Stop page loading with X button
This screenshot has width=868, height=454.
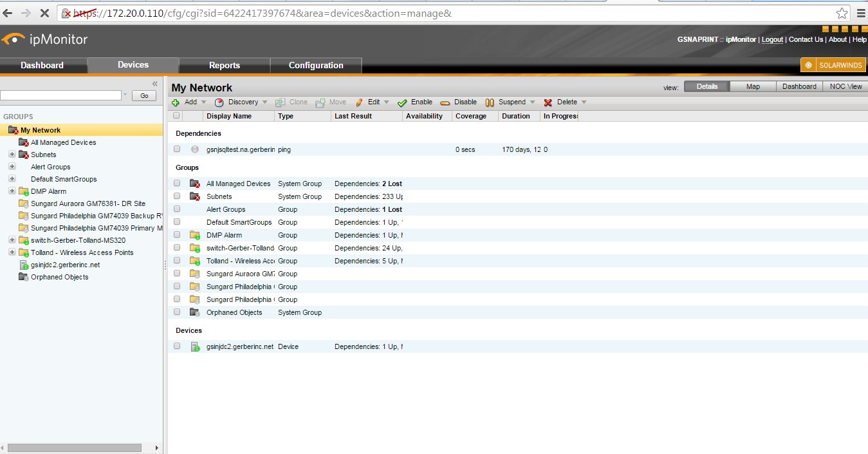pos(45,13)
